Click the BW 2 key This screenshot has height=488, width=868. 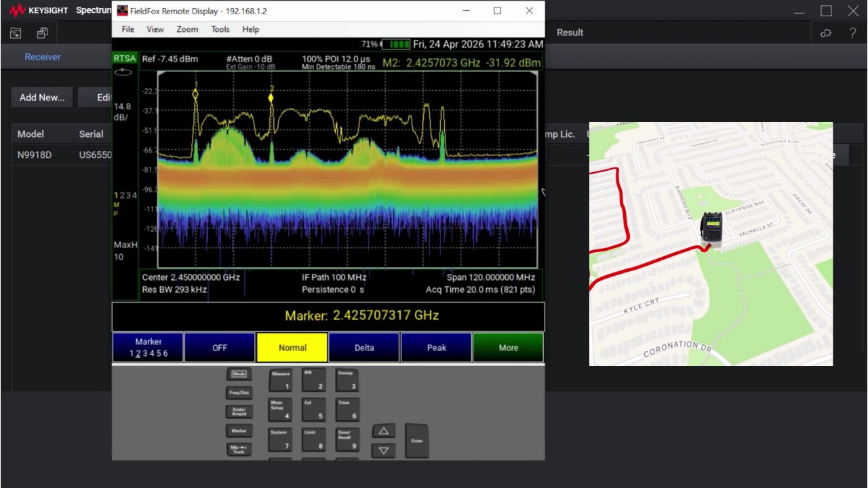tap(313, 380)
